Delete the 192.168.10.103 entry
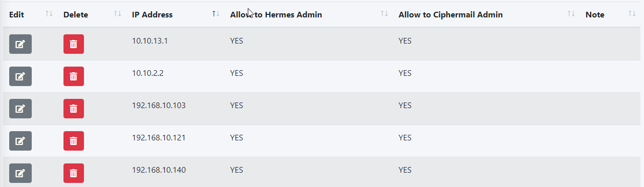Viewport: 644px width, 187px height. pos(74,109)
